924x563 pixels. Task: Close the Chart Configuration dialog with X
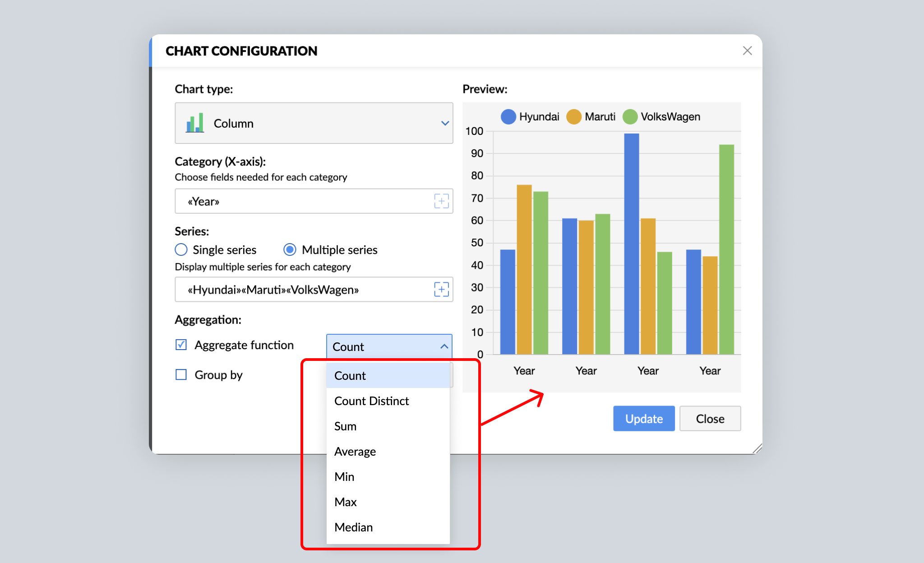tap(747, 51)
